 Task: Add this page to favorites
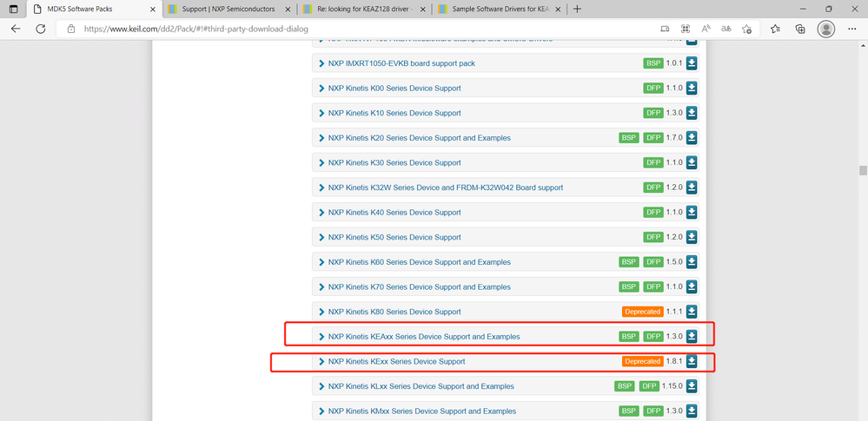pos(746,29)
